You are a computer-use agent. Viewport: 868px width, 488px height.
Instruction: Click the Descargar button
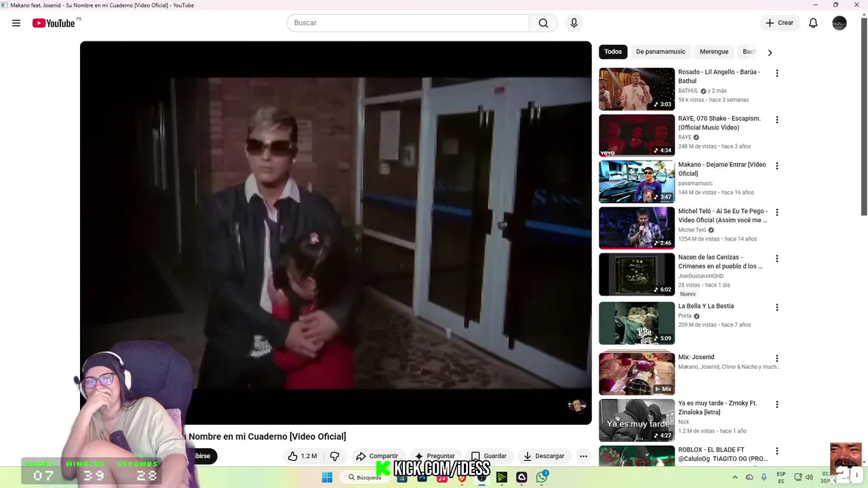544,456
